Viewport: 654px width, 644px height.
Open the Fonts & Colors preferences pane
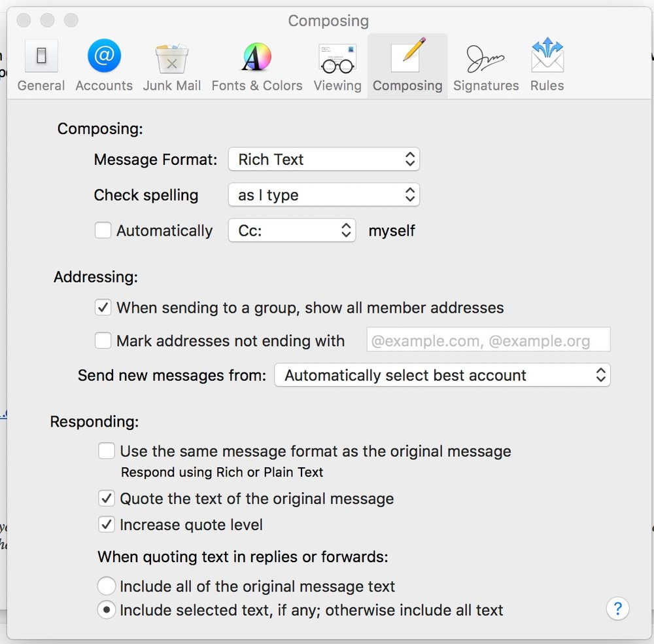pos(257,65)
